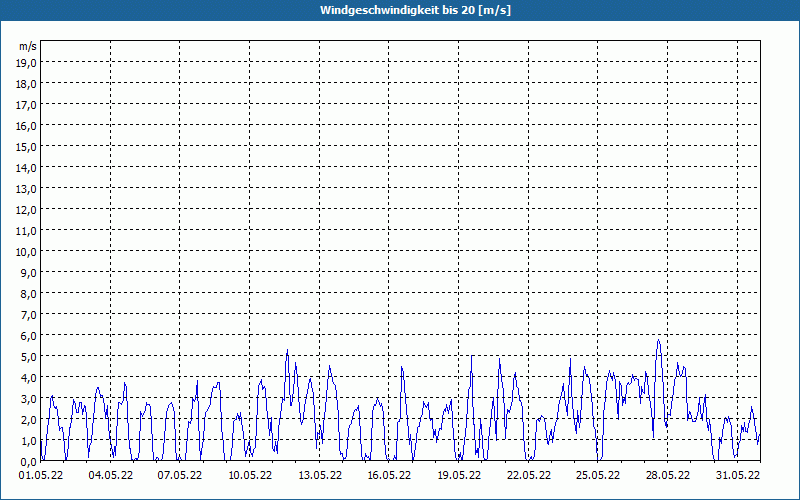
Task: Click the 4,0 y-axis value
Action: [x=30, y=378]
